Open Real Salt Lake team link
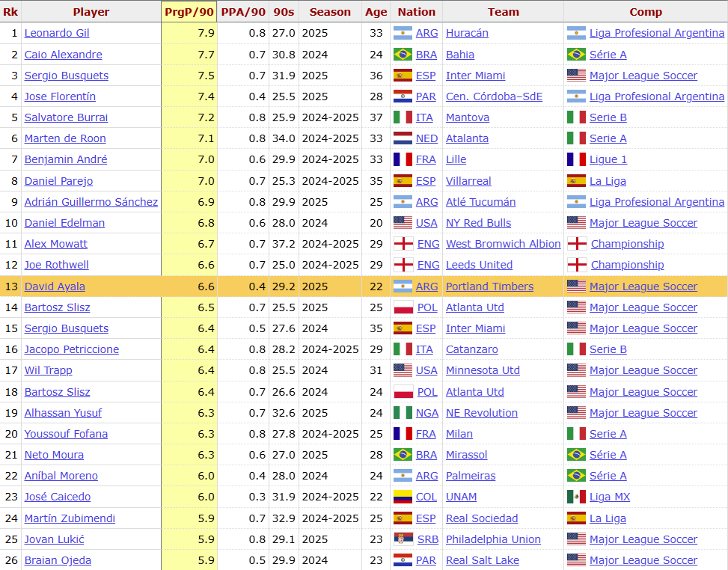 [483, 560]
